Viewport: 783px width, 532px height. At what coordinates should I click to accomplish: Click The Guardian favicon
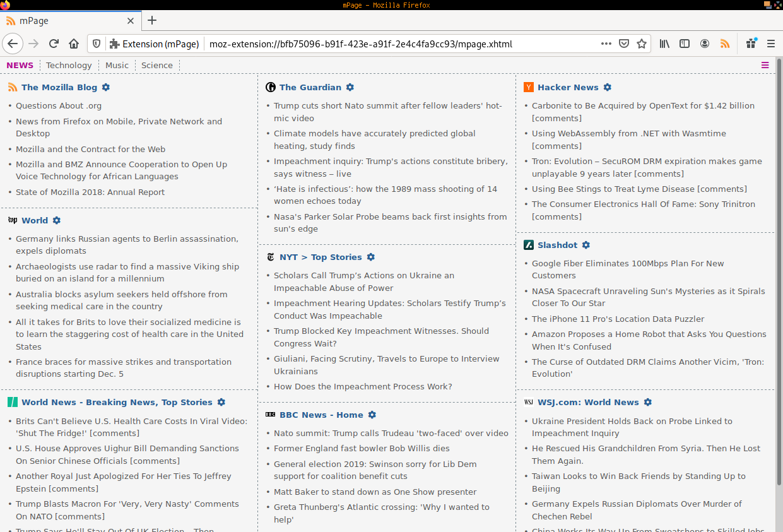coord(271,87)
